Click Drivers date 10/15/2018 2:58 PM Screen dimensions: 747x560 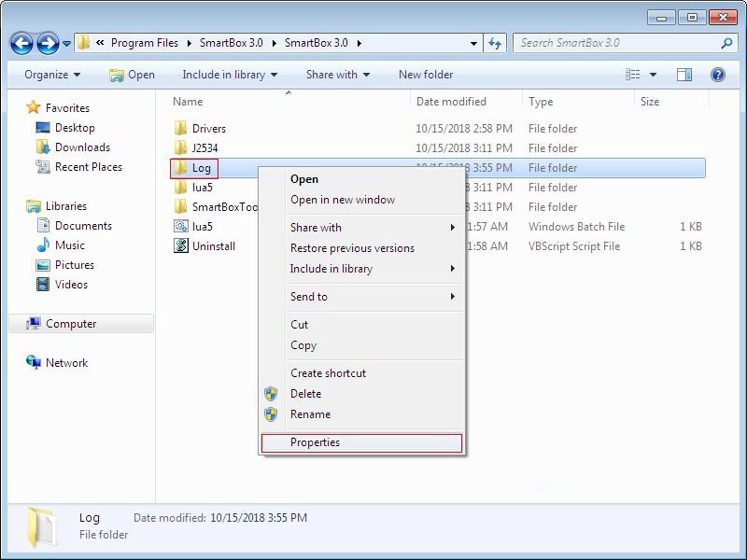(x=464, y=129)
